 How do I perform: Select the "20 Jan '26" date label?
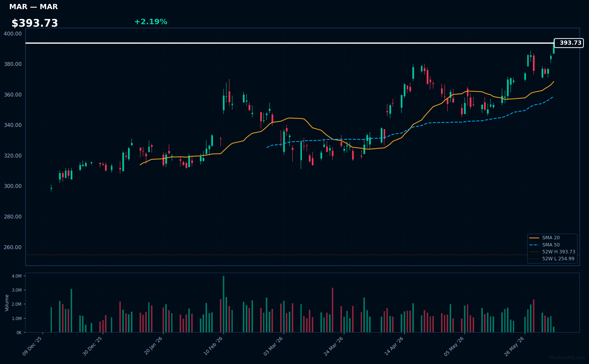[x=153, y=346]
